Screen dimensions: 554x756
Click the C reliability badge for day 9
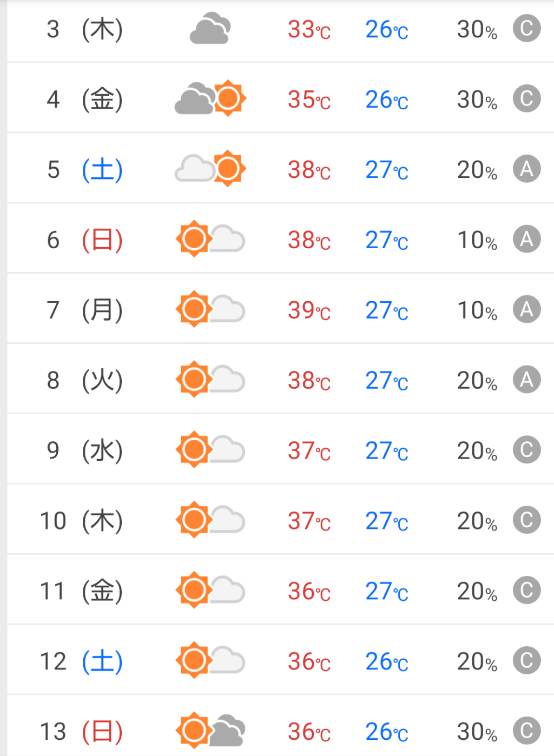tap(526, 450)
